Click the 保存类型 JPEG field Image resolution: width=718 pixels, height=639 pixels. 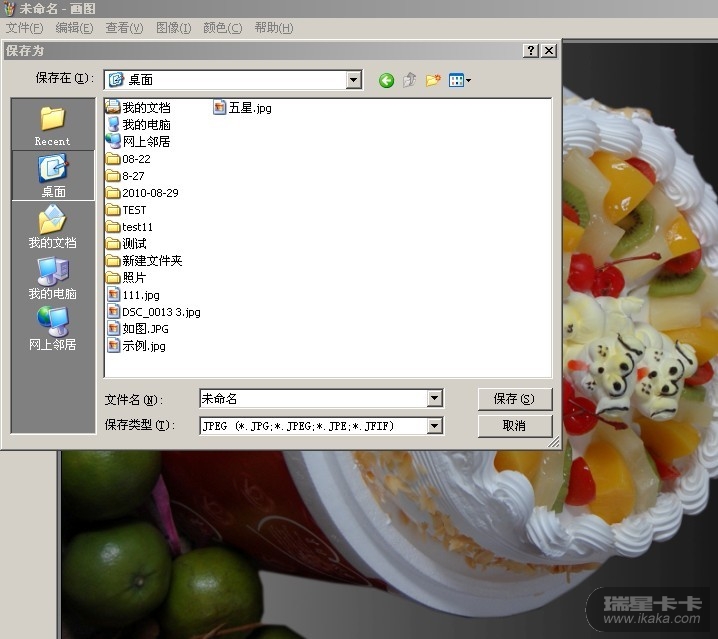tap(314, 426)
